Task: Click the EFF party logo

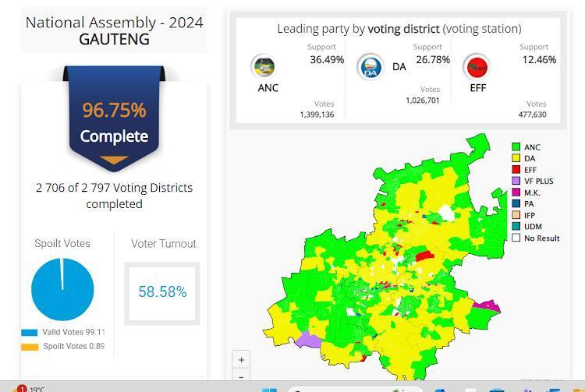Action: click(x=476, y=67)
